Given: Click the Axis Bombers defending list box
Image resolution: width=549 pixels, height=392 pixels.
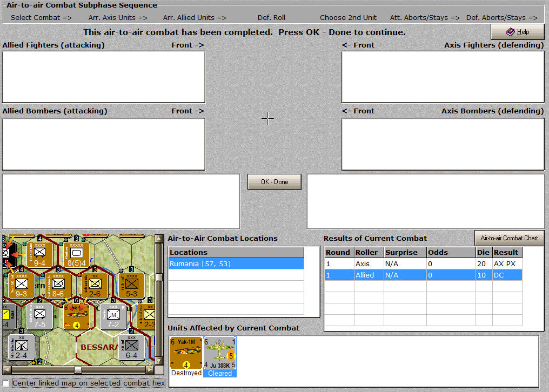Looking at the screenshot, I should point(443,144).
